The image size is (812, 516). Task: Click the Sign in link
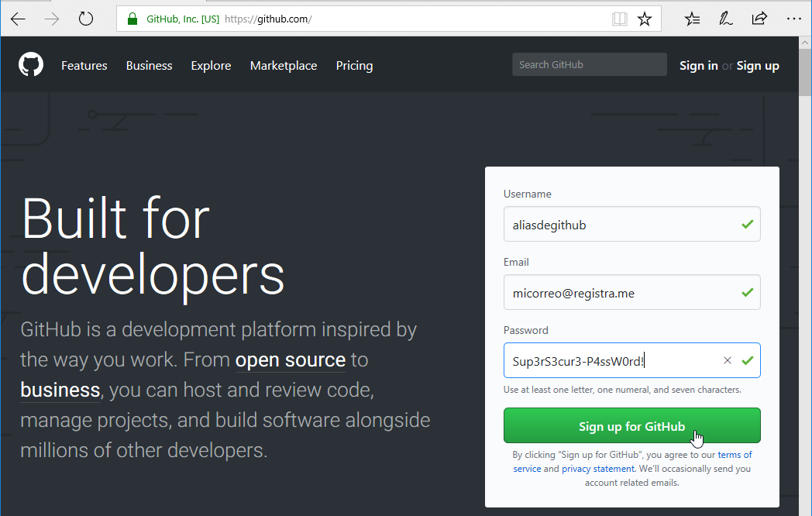point(698,66)
